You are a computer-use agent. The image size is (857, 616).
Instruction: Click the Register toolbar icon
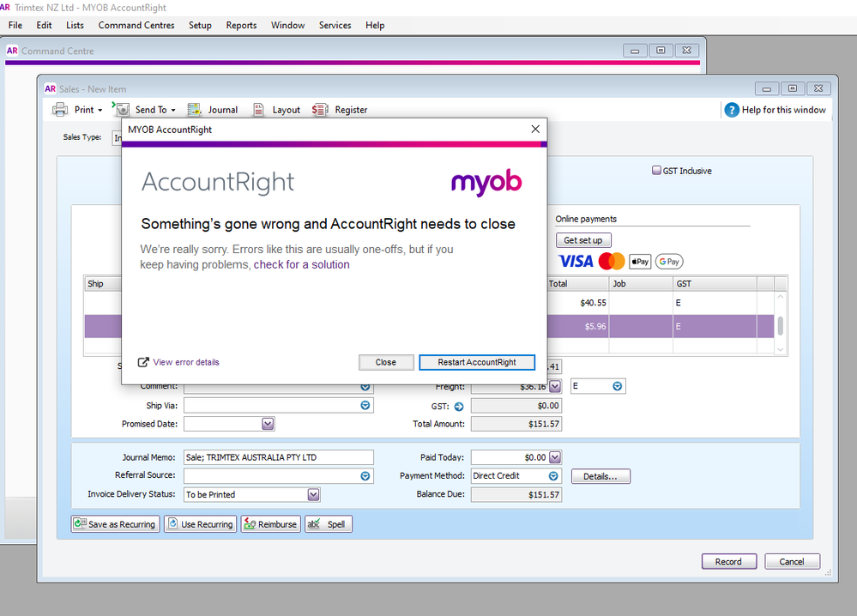pos(320,110)
